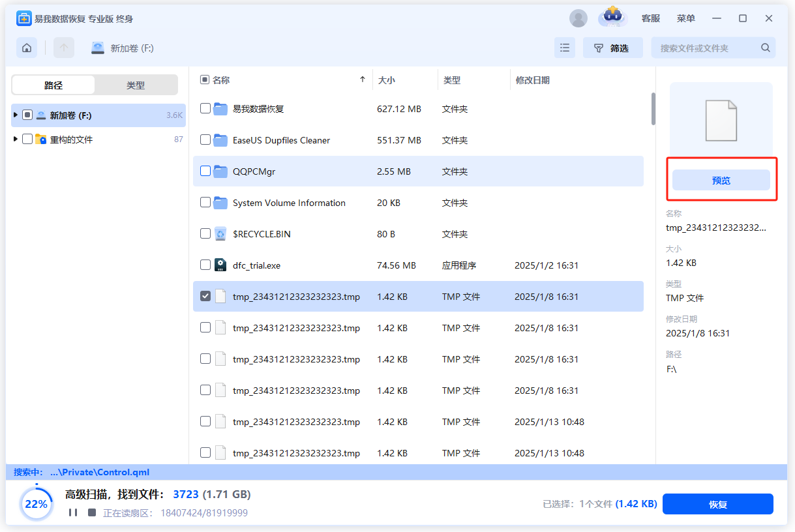Open the 菜单 menu
795x532 pixels.
pyautogui.click(x=685, y=18)
